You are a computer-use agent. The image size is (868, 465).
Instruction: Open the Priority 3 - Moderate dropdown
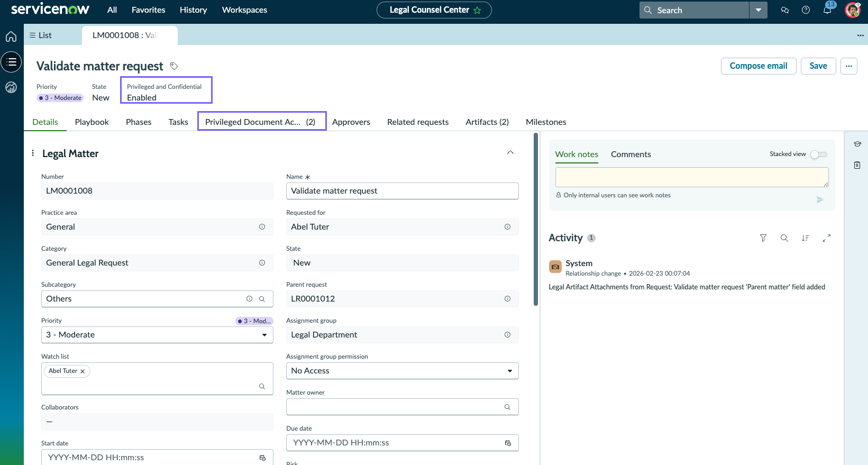point(157,335)
